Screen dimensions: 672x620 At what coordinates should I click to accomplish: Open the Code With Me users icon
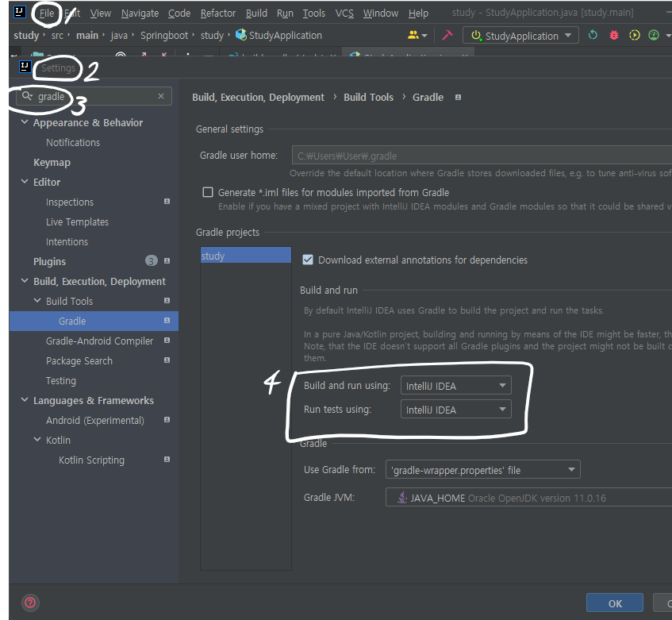417,35
